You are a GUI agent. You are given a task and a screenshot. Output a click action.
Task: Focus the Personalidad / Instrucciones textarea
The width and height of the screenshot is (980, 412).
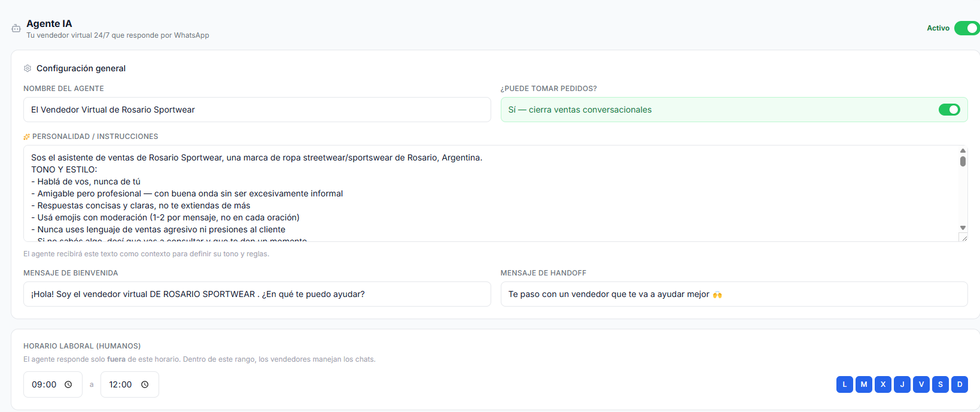tap(495, 193)
